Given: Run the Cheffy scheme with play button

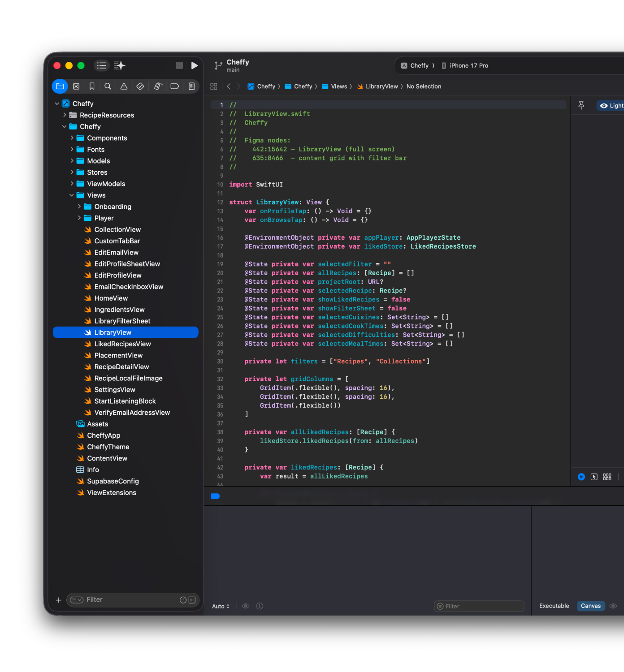Looking at the screenshot, I should coord(194,65).
